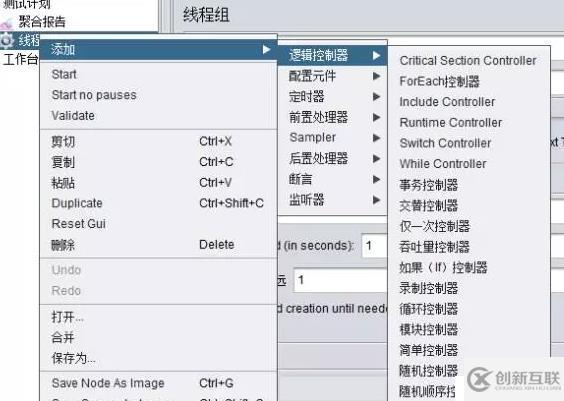Image resolution: width=564 pixels, height=401 pixels.
Task: Select 工作台 tree node
Action: click(20, 59)
